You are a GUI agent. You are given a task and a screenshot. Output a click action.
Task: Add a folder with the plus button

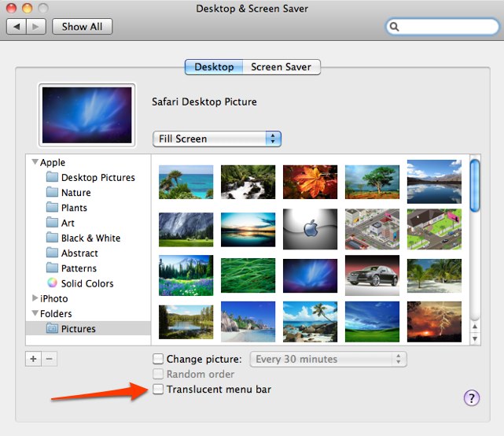coord(34,358)
